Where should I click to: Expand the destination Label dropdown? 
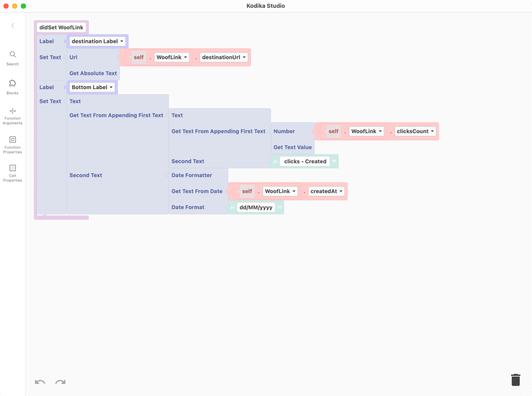click(97, 42)
